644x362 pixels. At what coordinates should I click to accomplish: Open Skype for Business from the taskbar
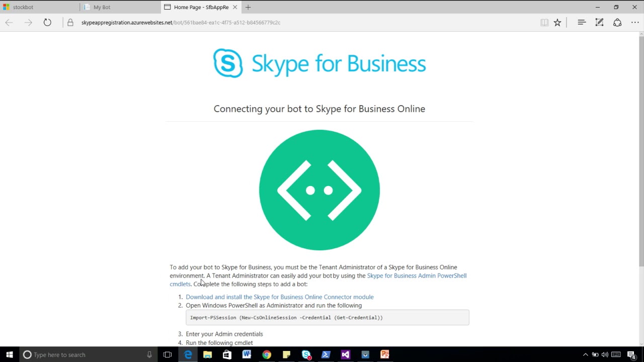click(x=306, y=354)
